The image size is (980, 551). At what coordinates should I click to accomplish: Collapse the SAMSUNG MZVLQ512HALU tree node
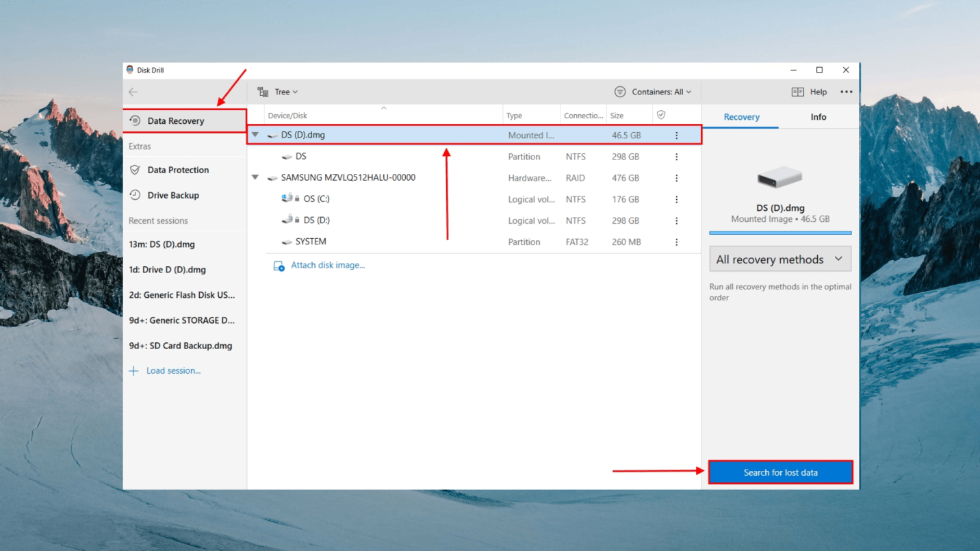[255, 177]
